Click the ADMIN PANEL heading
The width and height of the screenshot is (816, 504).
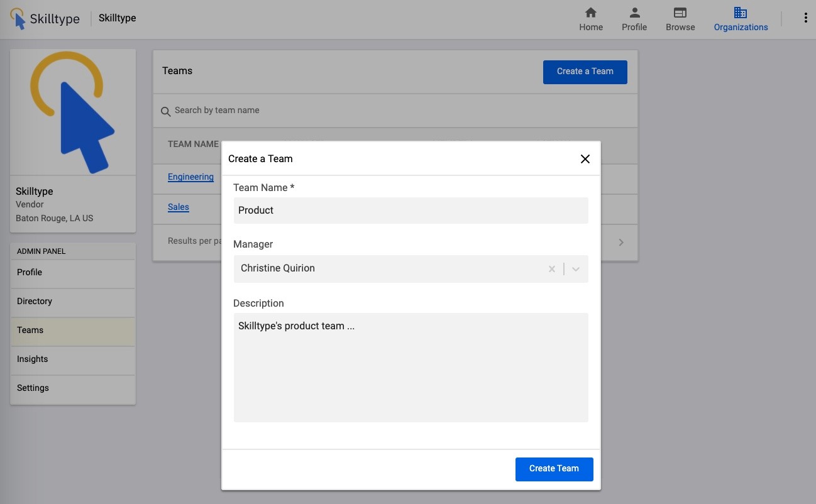[41, 251]
